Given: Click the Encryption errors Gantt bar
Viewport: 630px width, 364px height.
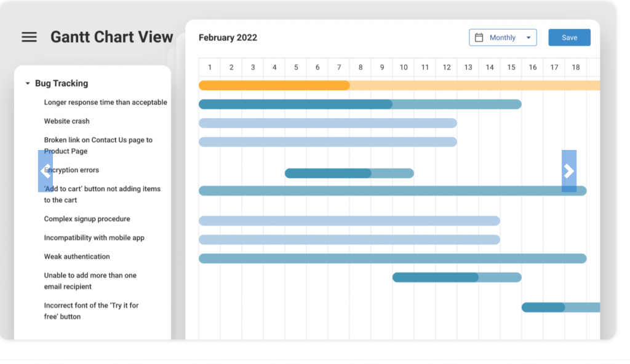Looking at the screenshot, I should click(x=349, y=173).
